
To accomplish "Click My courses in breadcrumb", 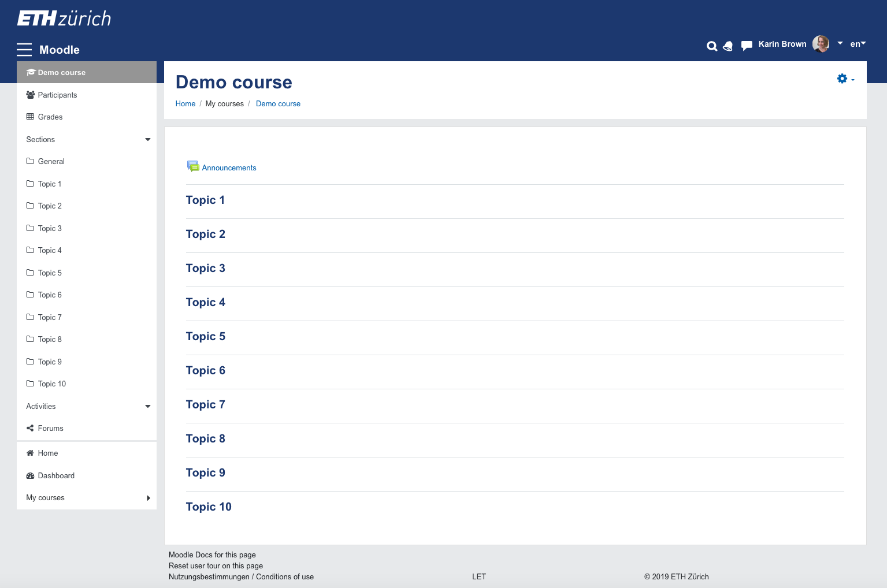I will click(225, 104).
